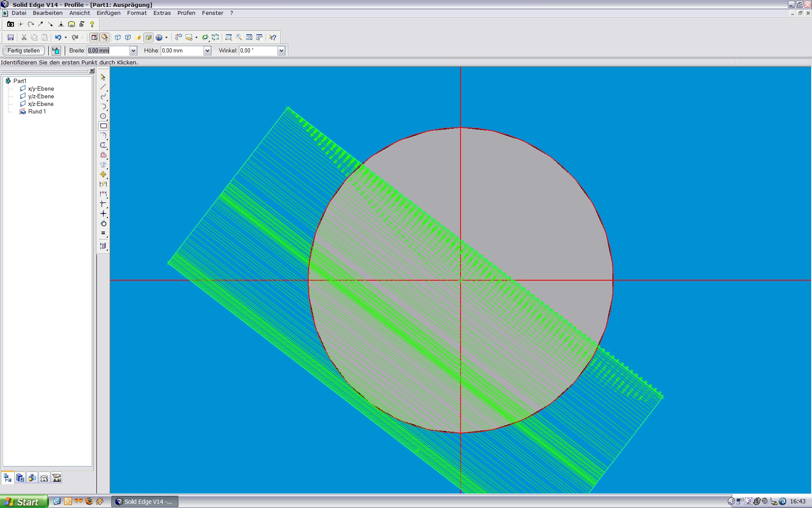Choose the Select arrow tool
The image size is (812, 508).
click(103, 77)
